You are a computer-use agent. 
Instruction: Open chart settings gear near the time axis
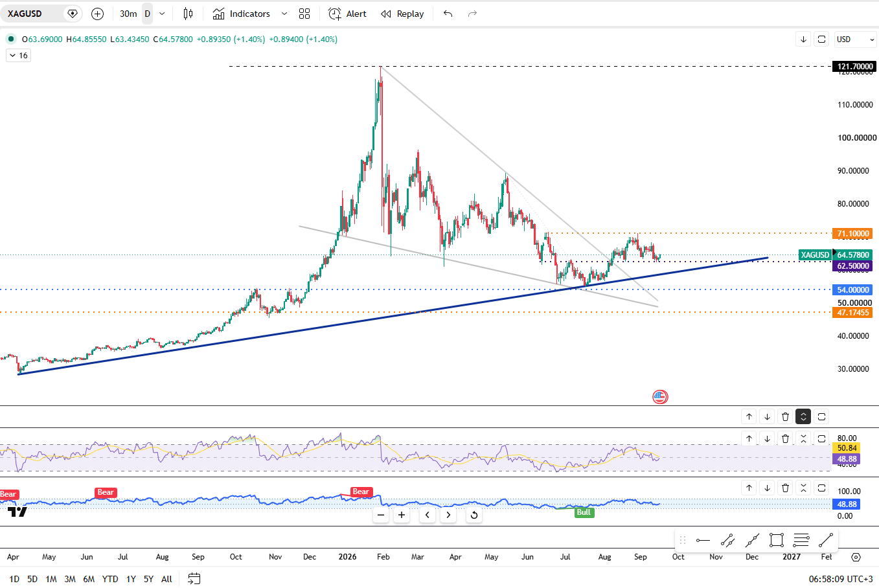(x=856, y=557)
